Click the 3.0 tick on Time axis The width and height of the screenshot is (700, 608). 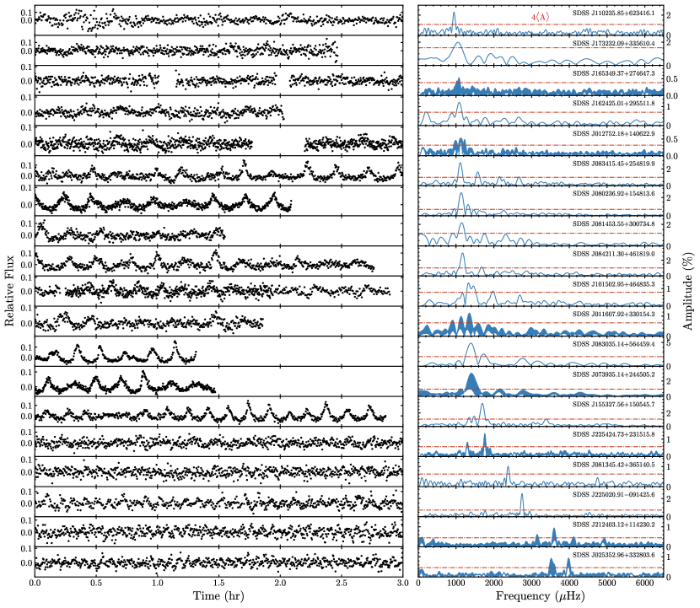pyautogui.click(x=402, y=583)
